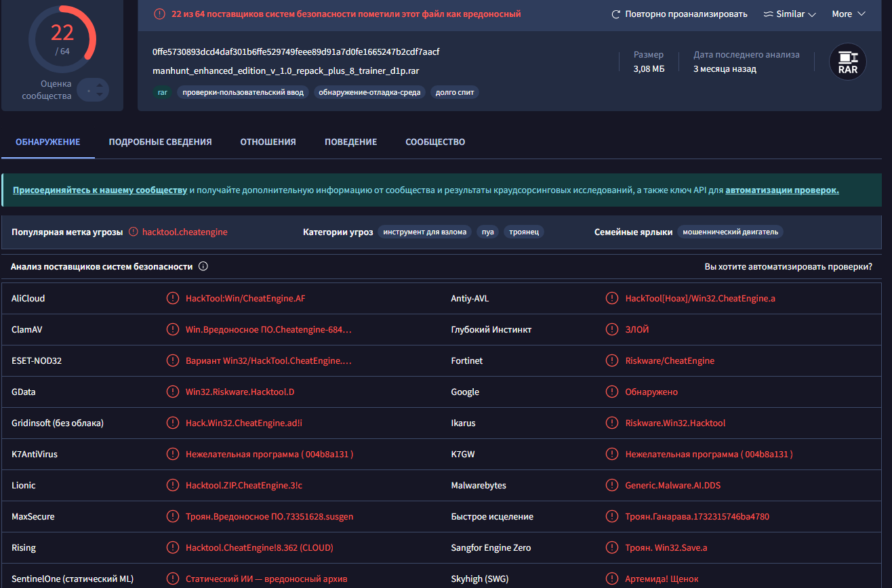Click Вы хотите автоматизировать проверки? link
Image resolution: width=892 pixels, height=588 pixels.
(x=788, y=267)
